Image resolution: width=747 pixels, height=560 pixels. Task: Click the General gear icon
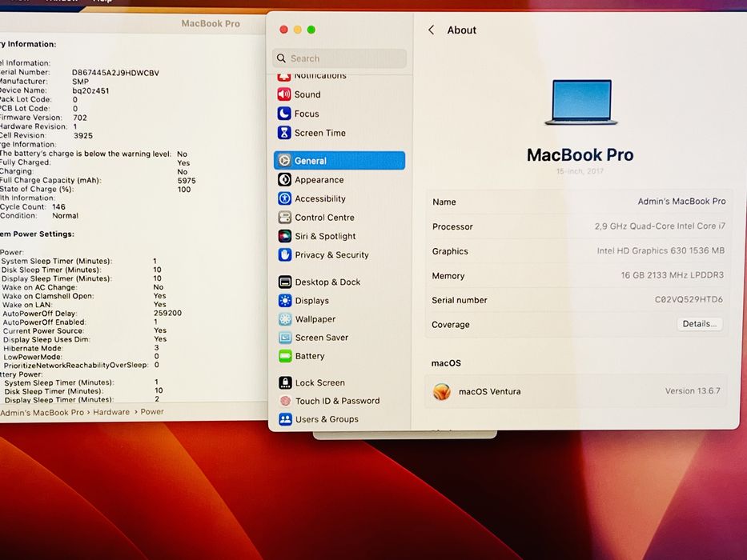(284, 161)
